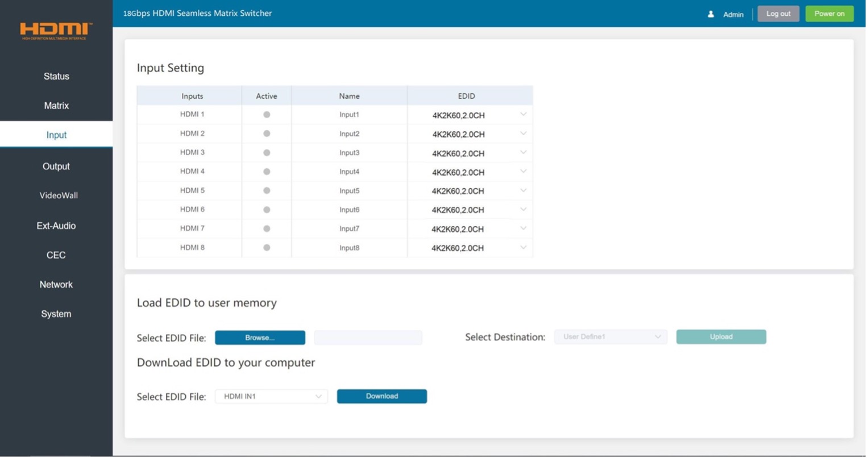Click the Browse button to select EDID file
The image size is (868, 458).
(260, 337)
